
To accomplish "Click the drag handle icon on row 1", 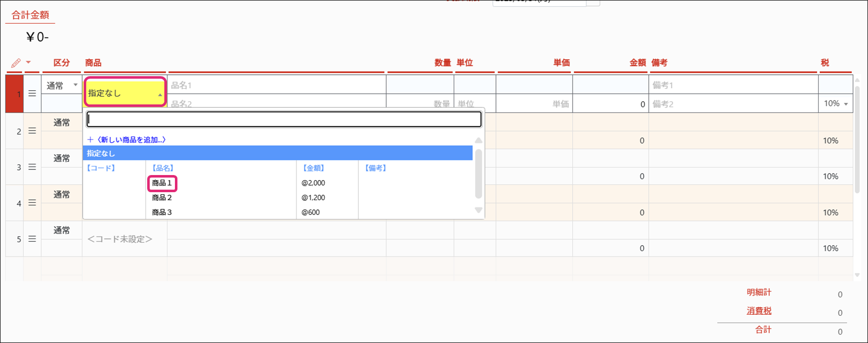I will pos(32,94).
